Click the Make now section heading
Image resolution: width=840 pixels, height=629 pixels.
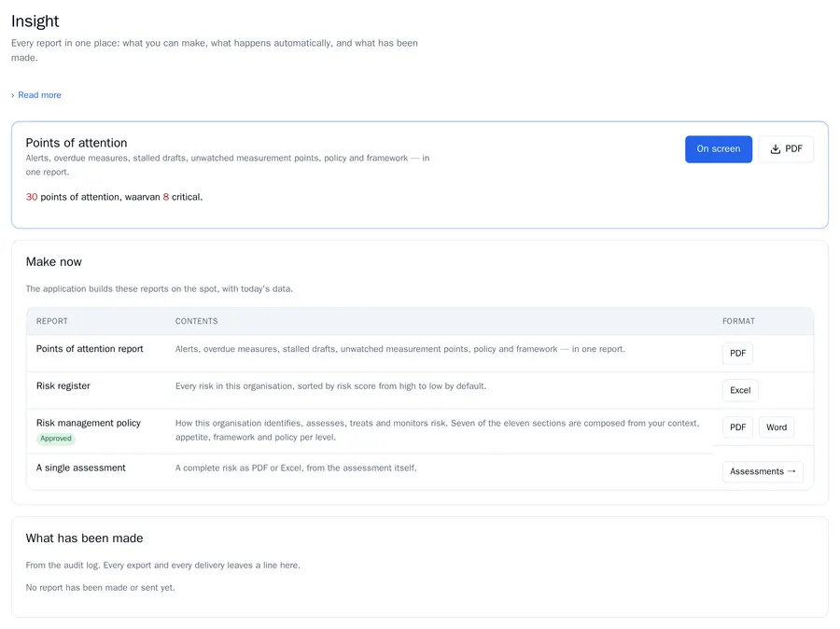pyautogui.click(x=54, y=261)
